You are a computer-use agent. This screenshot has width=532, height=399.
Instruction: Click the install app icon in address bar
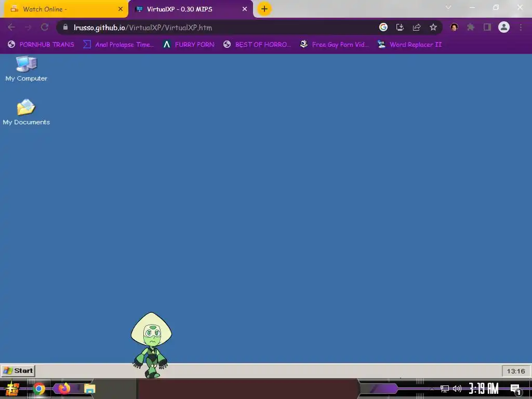point(400,27)
